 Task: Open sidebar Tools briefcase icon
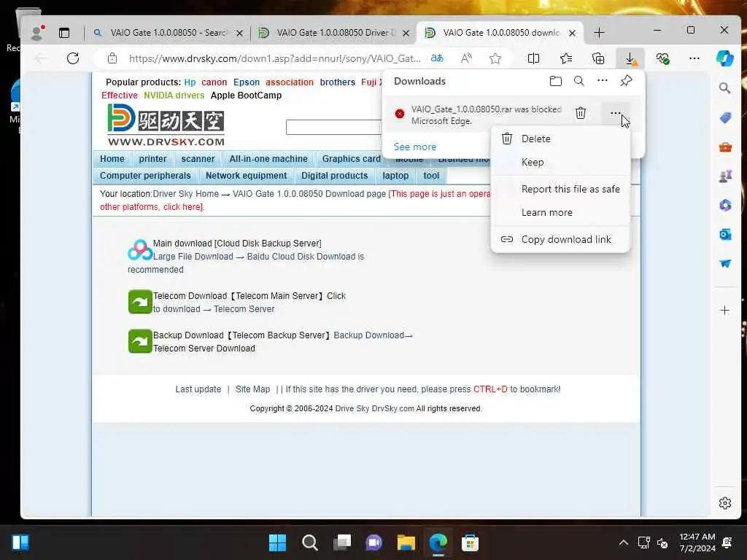[725, 147]
